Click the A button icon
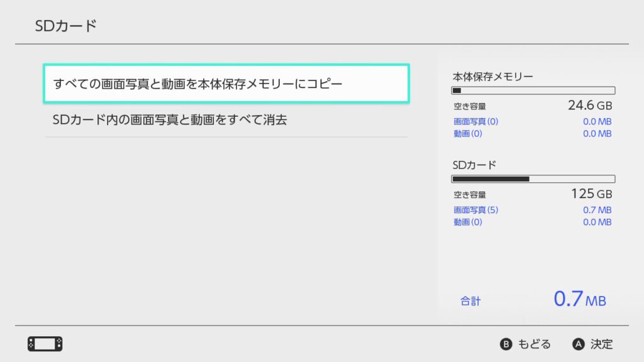The height and width of the screenshot is (362, 644). tap(579, 344)
